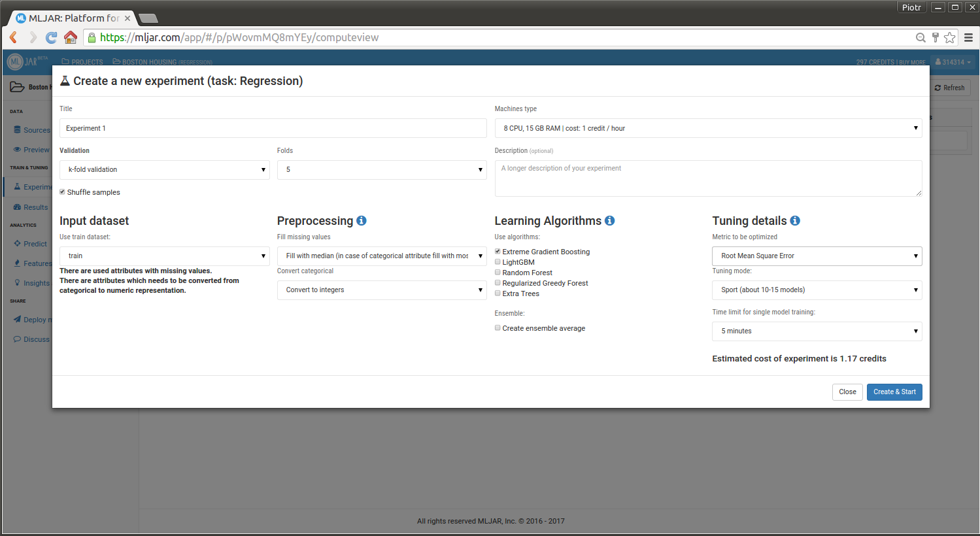Open the browser home page icon
980x536 pixels.
(x=71, y=37)
